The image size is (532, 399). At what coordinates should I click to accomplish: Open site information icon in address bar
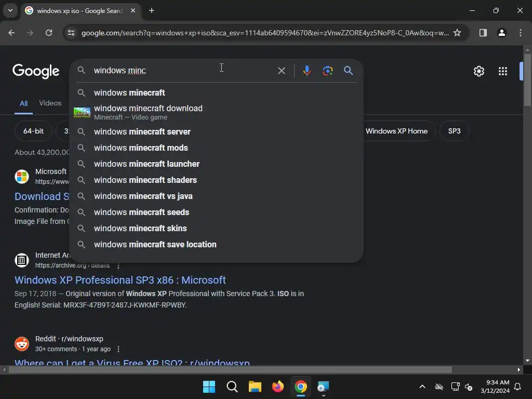pos(71,33)
